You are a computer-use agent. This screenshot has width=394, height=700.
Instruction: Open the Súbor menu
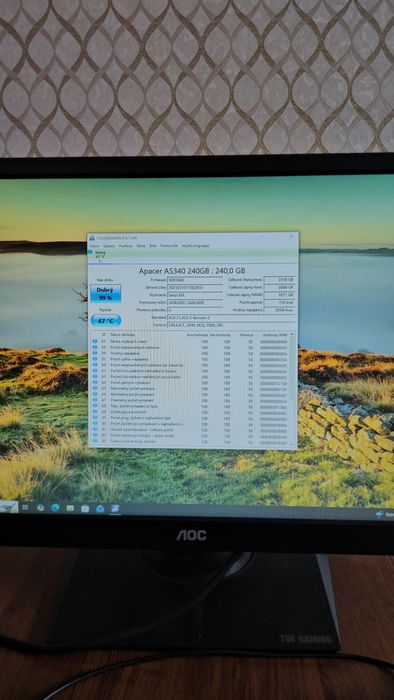(x=94, y=246)
